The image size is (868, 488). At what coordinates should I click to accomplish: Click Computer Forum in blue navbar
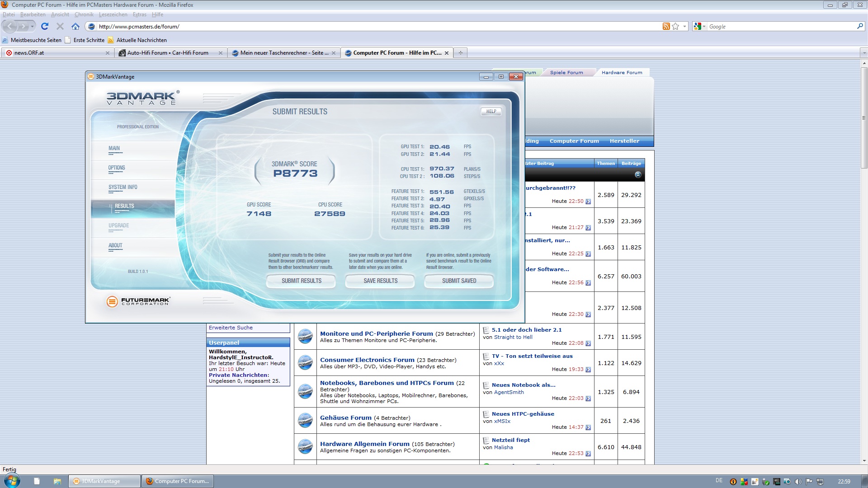[574, 141]
